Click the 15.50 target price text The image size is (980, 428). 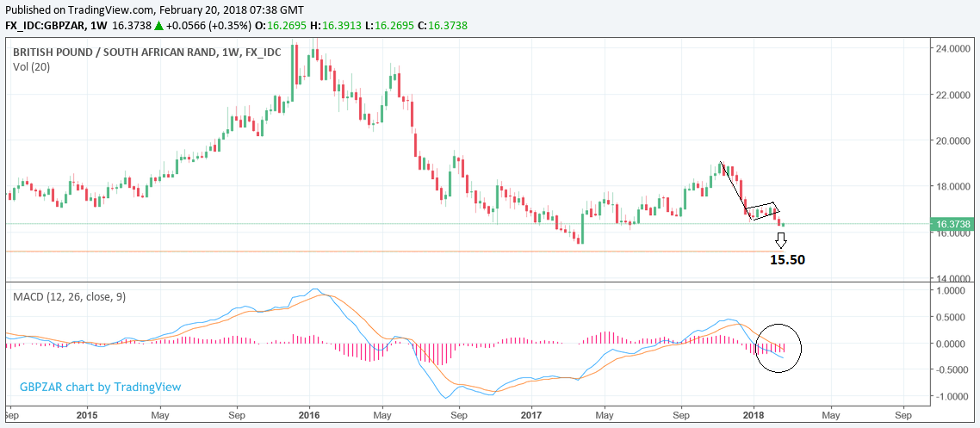click(787, 259)
